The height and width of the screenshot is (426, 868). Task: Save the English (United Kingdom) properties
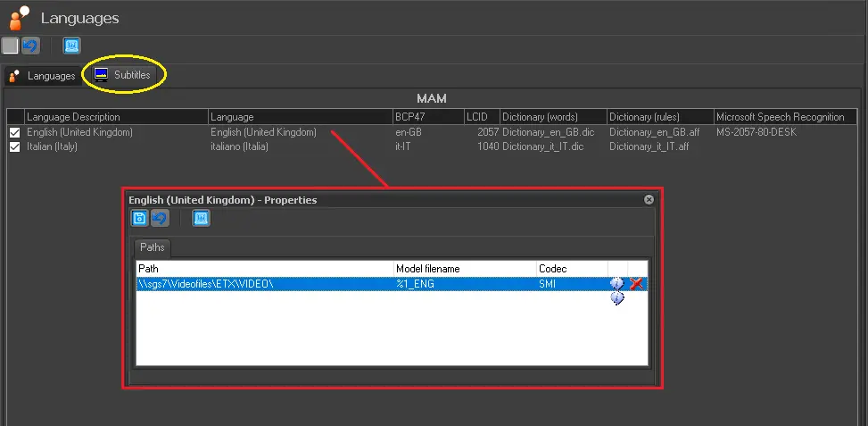click(x=139, y=218)
